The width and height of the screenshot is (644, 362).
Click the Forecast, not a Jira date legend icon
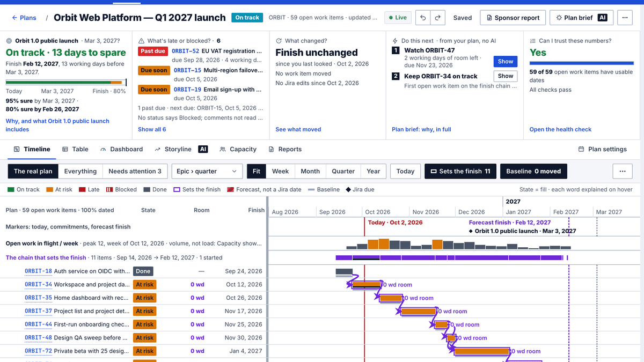231,189
